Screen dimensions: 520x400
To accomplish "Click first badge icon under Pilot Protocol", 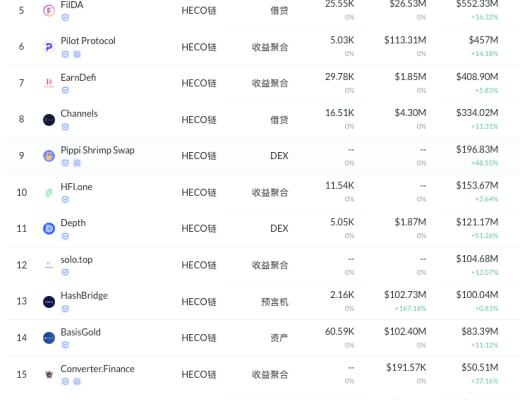I will click(x=65, y=54).
